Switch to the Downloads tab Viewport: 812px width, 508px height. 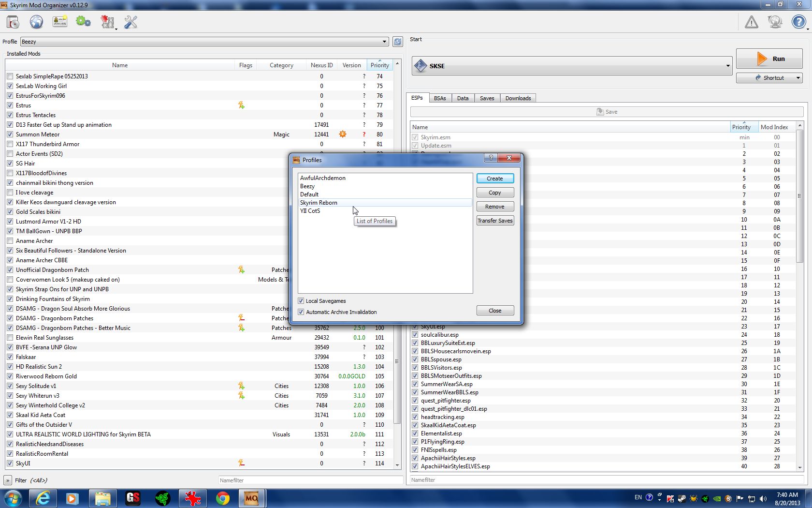(518, 98)
